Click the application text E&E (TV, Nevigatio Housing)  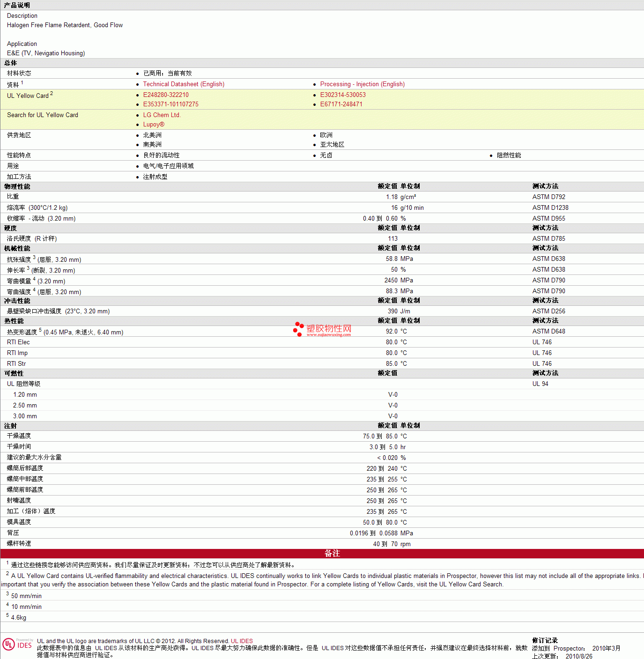point(46,53)
